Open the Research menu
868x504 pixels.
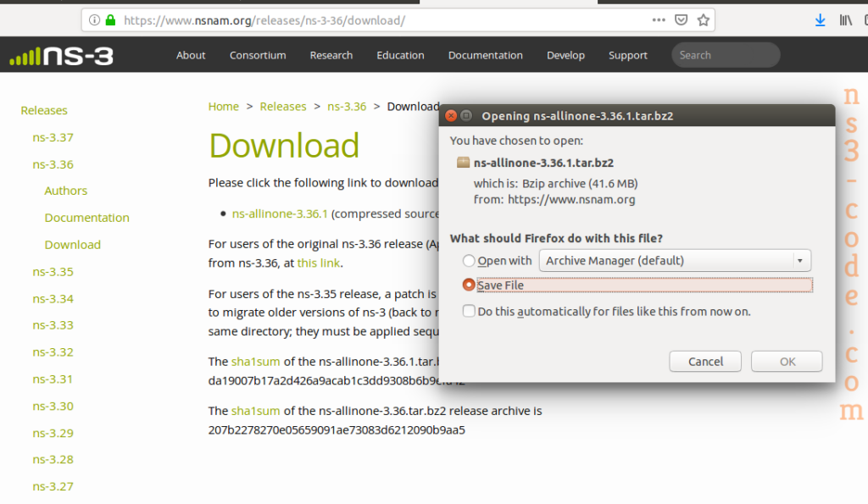click(331, 55)
